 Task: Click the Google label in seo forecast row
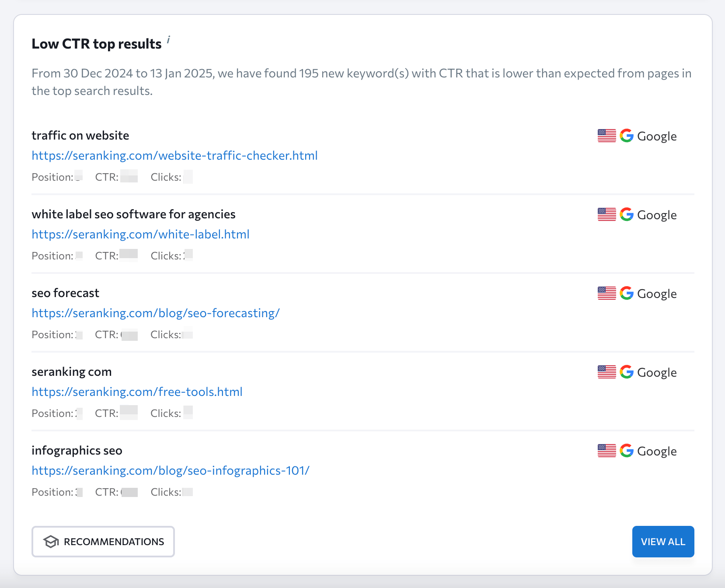point(657,294)
